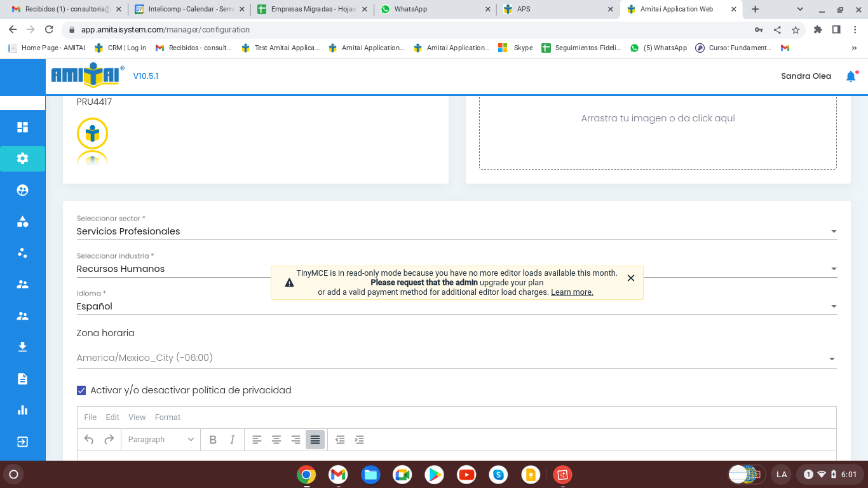Select justify text alignment button
The height and width of the screenshot is (488, 868).
[315, 440]
